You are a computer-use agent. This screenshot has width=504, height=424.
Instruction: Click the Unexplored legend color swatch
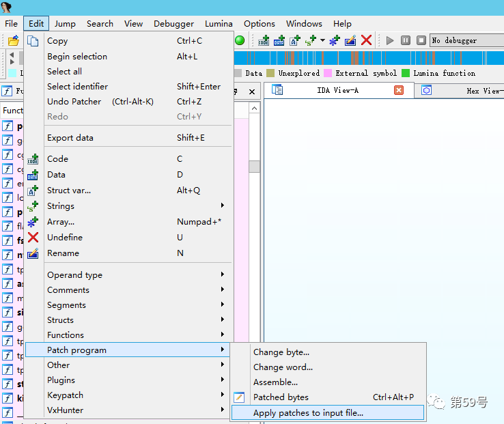270,73
